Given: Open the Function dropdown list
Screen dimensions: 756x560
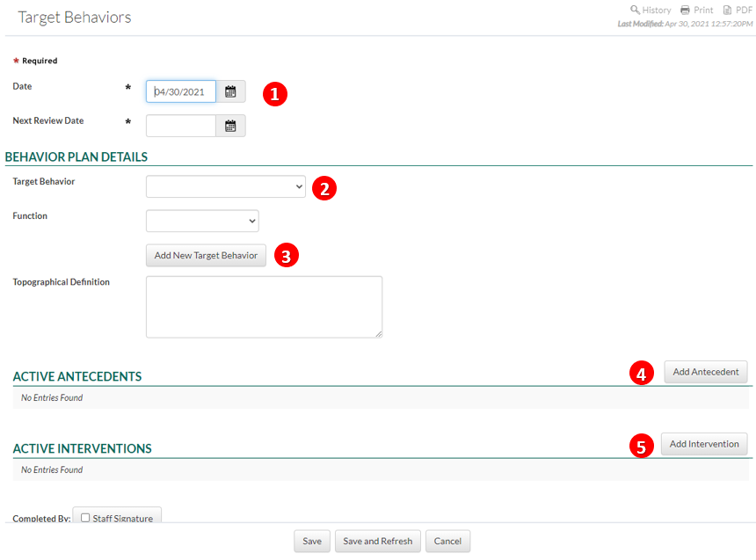Looking at the screenshot, I should click(202, 221).
